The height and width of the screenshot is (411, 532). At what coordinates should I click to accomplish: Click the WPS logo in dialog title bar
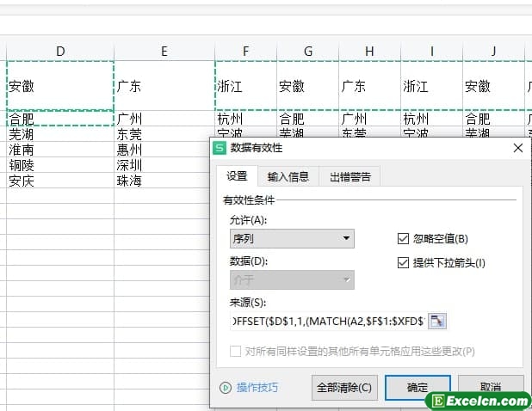tap(220, 149)
